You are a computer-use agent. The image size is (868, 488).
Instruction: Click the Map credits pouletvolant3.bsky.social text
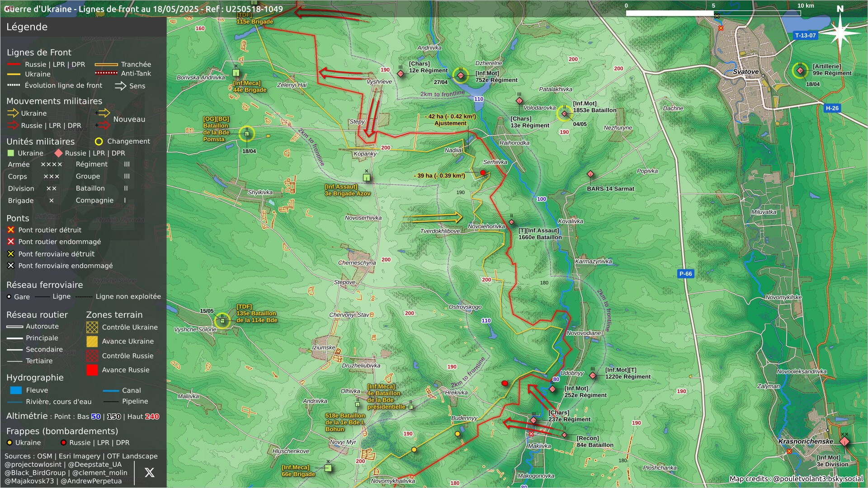coord(796,479)
